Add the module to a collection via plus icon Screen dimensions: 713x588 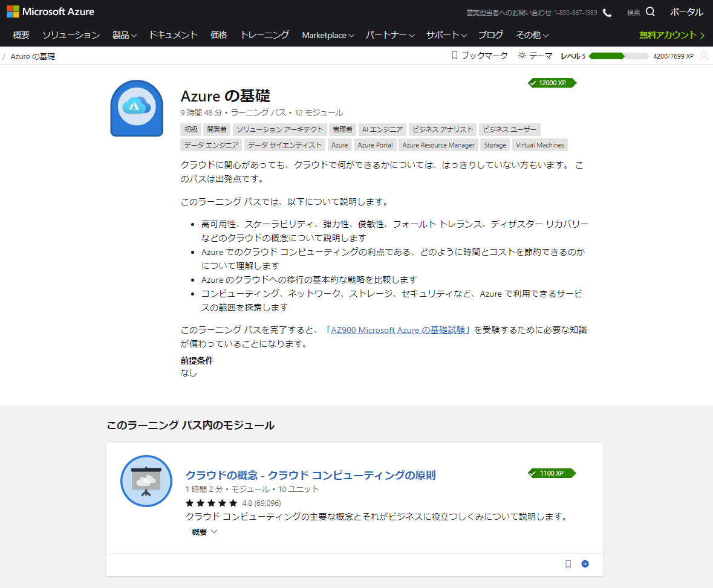585,564
